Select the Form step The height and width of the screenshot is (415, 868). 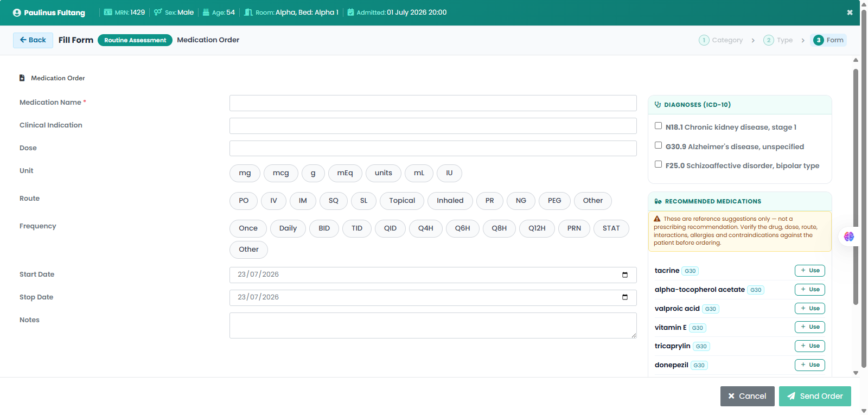tap(828, 40)
